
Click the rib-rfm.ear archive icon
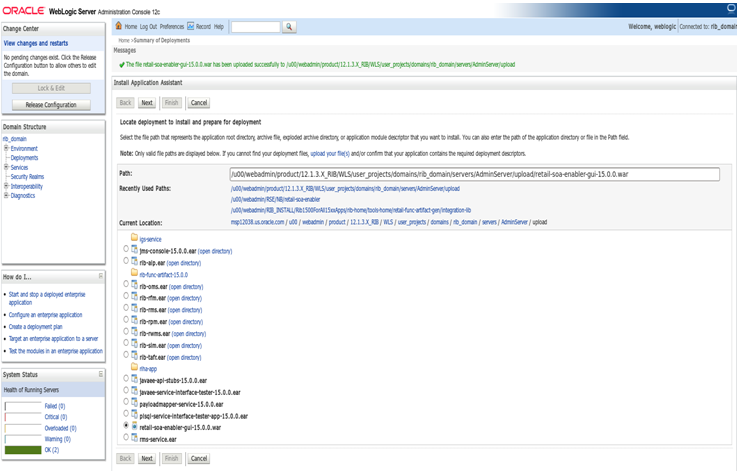(134, 297)
